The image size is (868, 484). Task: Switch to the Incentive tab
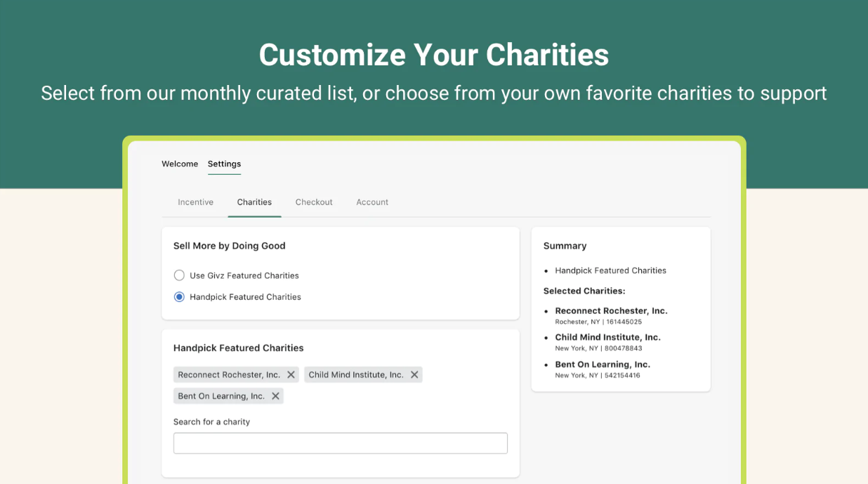[195, 202]
